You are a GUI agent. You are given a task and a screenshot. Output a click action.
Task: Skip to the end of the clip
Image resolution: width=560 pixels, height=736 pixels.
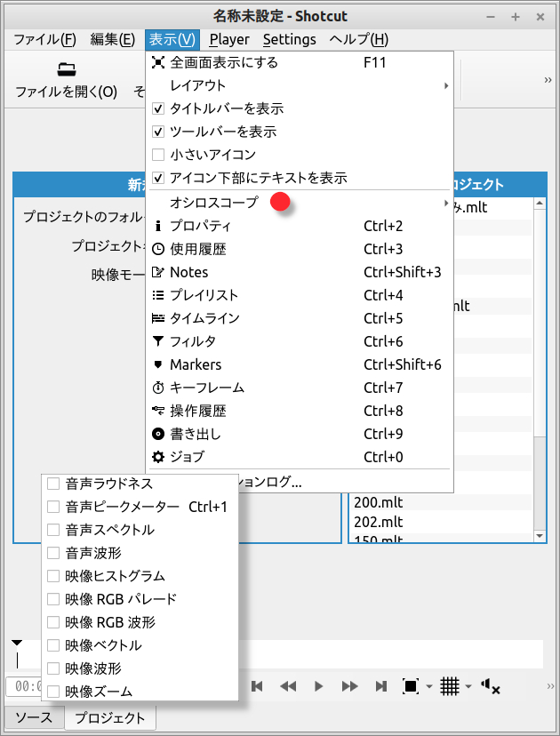click(x=381, y=686)
